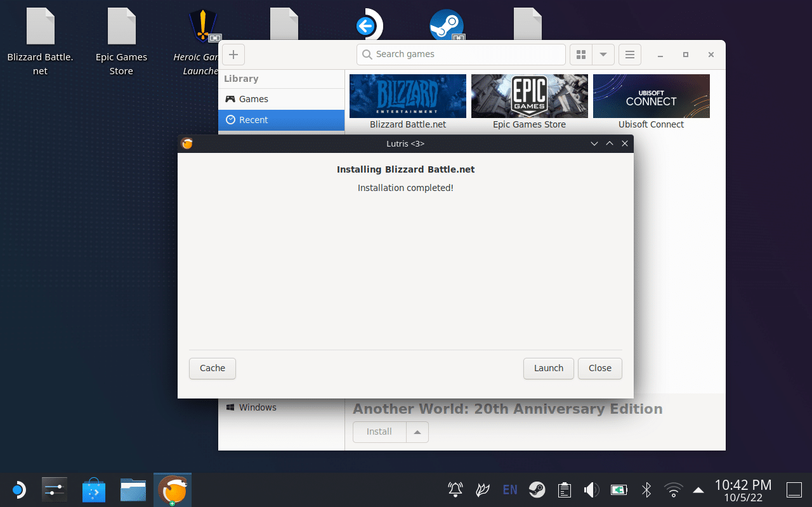Screen dimensions: 812x507
Task: Click the Steam tray icon
Action: 537,490
